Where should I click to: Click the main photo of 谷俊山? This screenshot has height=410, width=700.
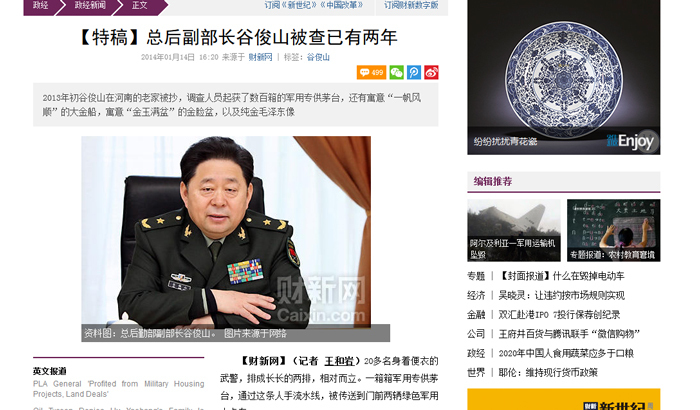pos(226,232)
